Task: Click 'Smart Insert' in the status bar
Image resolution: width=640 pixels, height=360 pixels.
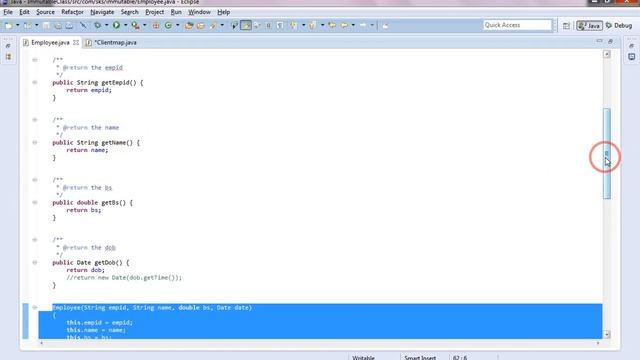Action: coord(420,358)
